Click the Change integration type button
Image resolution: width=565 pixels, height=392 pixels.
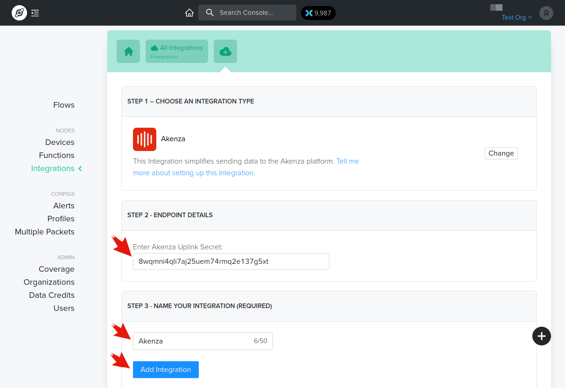pyautogui.click(x=501, y=153)
